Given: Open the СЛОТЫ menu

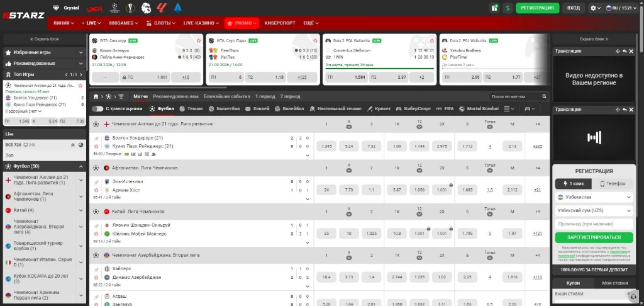Looking at the screenshot, I should 162,23.
